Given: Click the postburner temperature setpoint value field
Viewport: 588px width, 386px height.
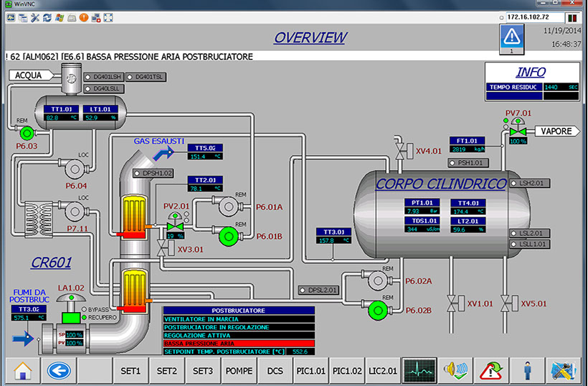Looking at the screenshot, I should point(300,352).
